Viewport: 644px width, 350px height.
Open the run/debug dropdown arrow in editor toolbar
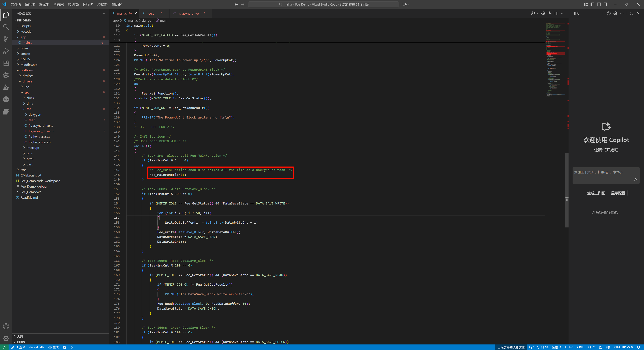tap(537, 13)
